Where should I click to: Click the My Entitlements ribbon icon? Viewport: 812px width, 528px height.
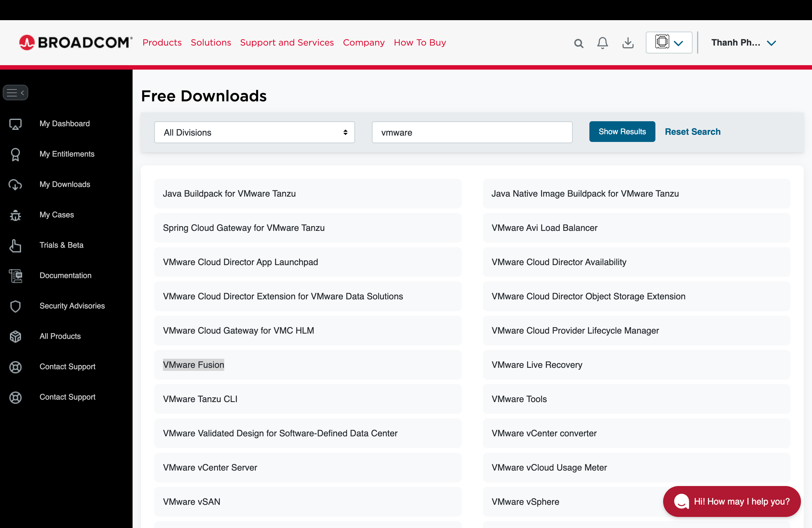coord(15,154)
